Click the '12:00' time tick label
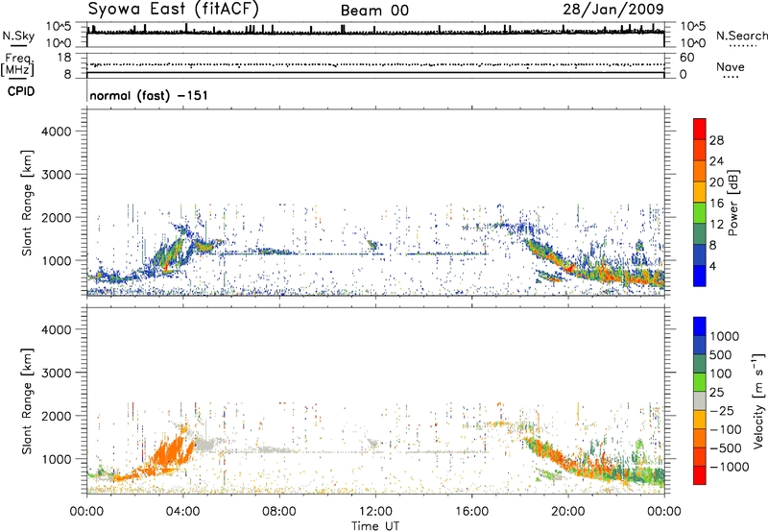 [x=375, y=512]
